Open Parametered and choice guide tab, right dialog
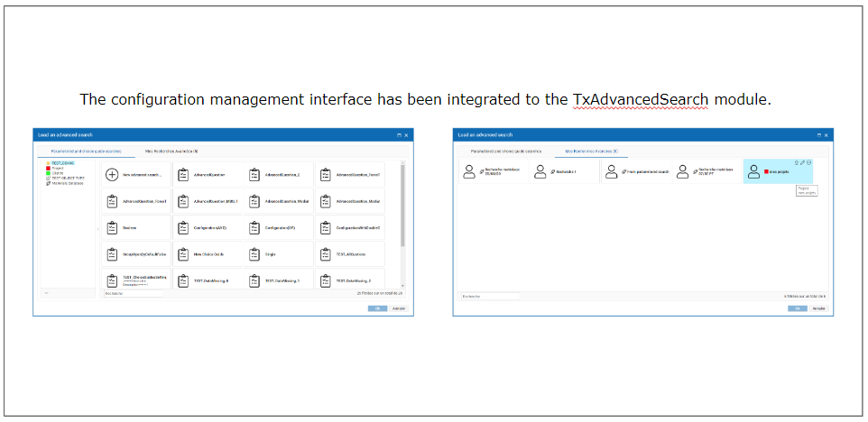Screen dimensions: 868x422 [506, 151]
